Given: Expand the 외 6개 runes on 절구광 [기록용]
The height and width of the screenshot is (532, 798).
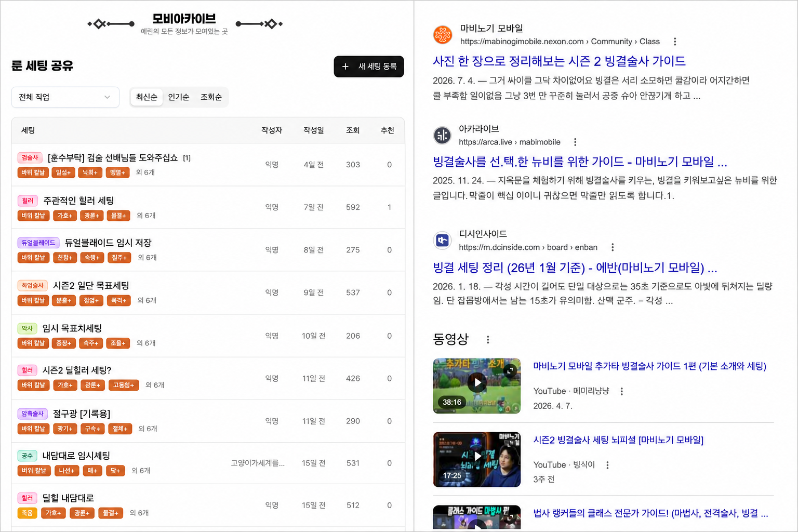Looking at the screenshot, I should pos(148,429).
